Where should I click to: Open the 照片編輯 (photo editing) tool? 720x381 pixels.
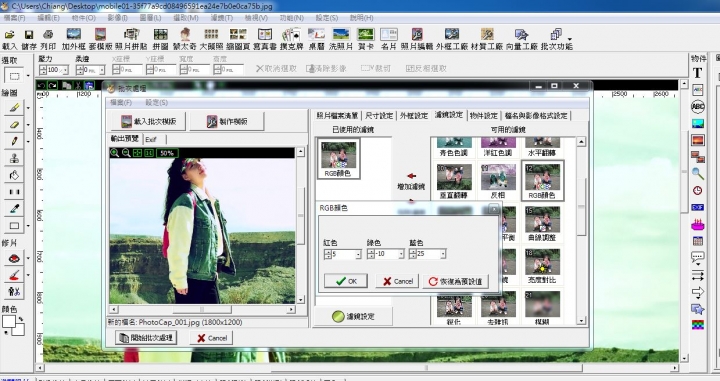click(416, 34)
